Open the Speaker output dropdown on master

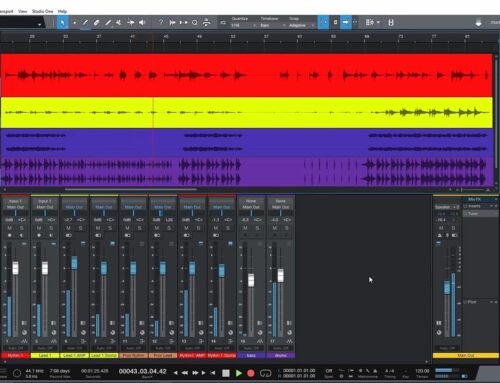447,207
